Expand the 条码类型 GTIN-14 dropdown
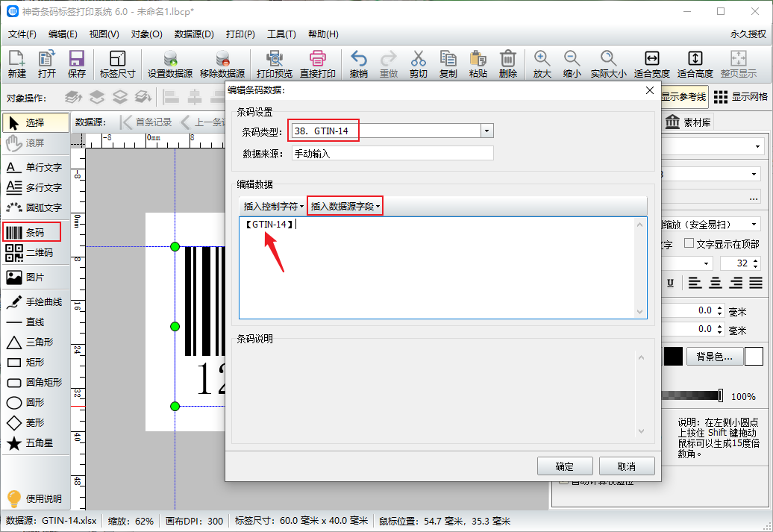The image size is (773, 532). pyautogui.click(x=486, y=131)
